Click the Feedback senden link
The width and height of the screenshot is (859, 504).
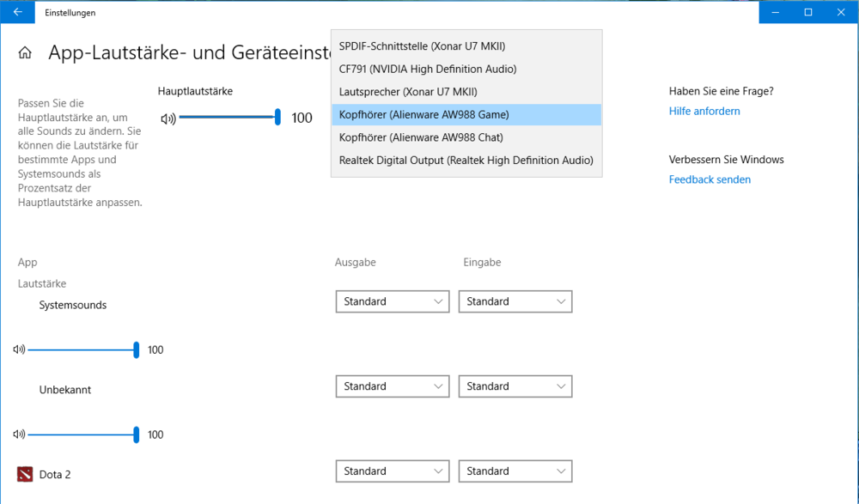coord(710,179)
